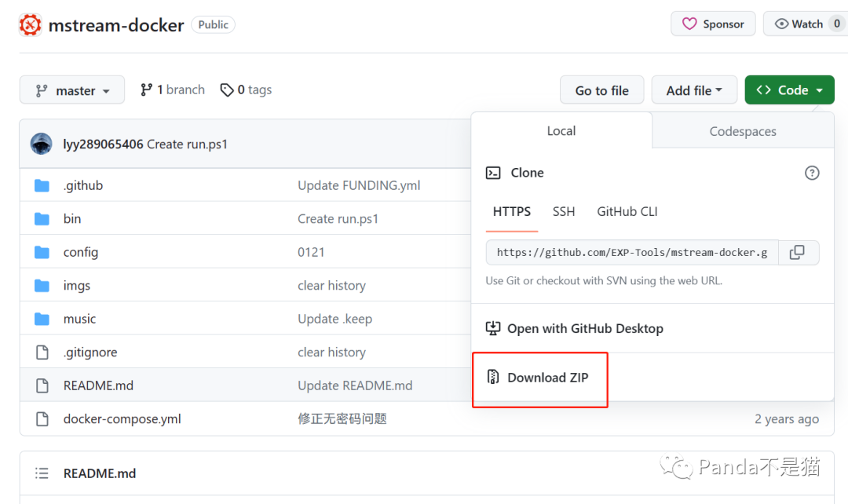Click the README.md file icon in file list

[42, 385]
